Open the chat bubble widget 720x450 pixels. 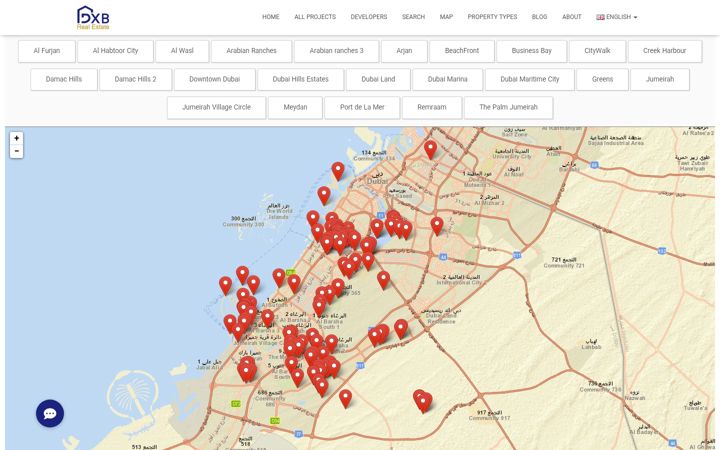(x=50, y=413)
